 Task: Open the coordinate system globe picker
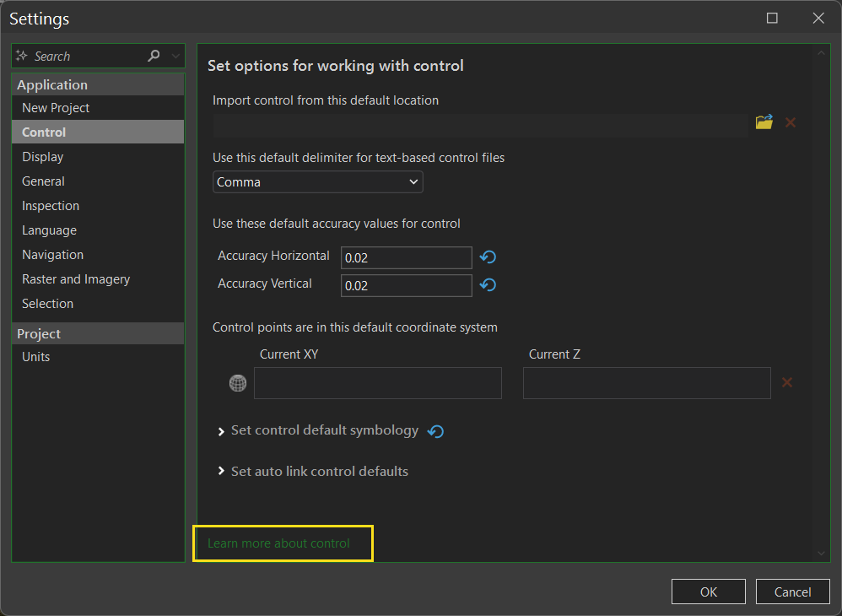[x=237, y=383]
